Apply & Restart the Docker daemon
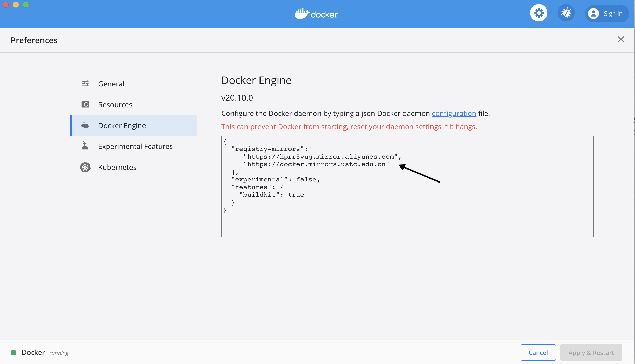Viewport: 635px width, 364px height. (591, 352)
